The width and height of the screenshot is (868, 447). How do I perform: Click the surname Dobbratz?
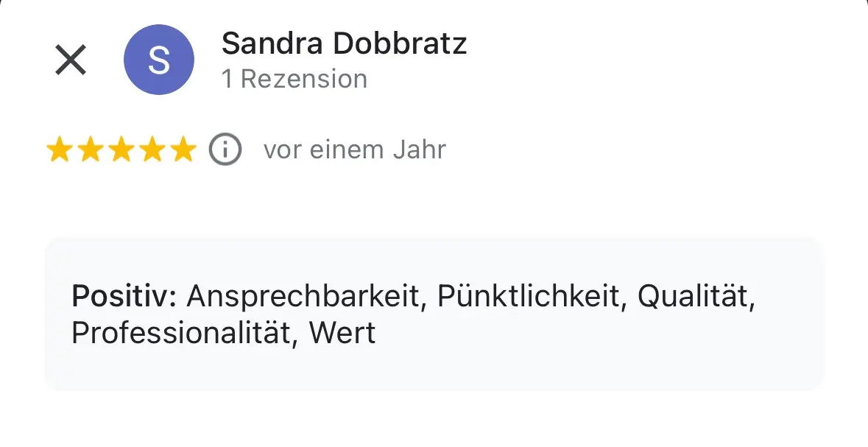(399, 44)
